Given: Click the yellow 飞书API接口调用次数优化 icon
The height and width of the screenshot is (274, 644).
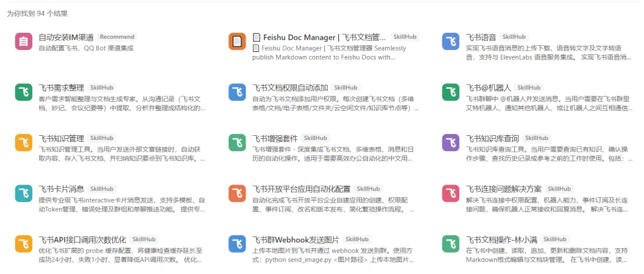Looking at the screenshot, I should tap(23, 244).
